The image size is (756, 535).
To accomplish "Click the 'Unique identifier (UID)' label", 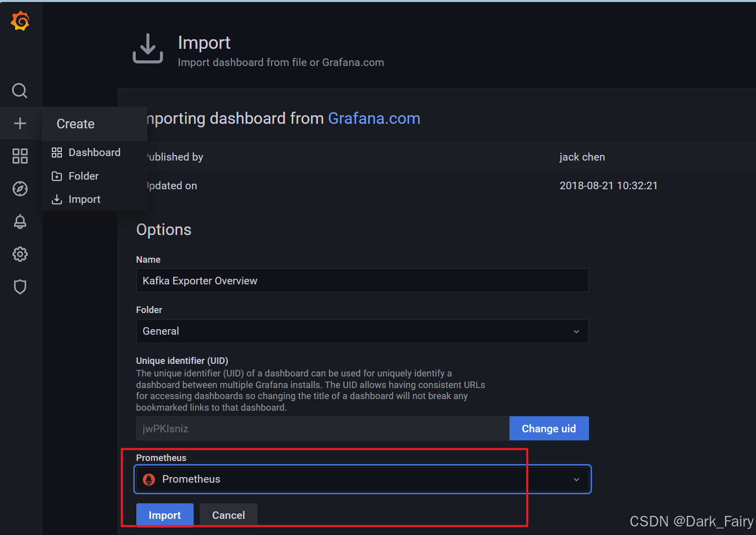I will (182, 361).
